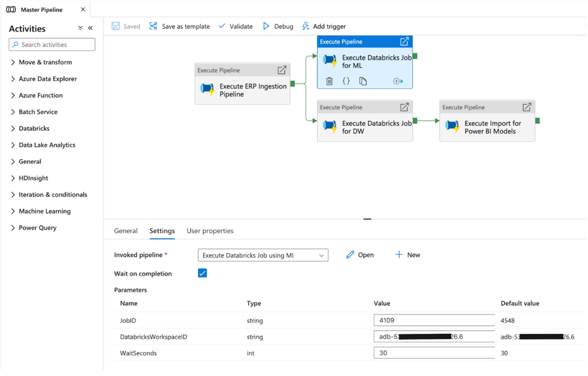
Task: Switch to the Settings tab
Action: pyautogui.click(x=162, y=230)
